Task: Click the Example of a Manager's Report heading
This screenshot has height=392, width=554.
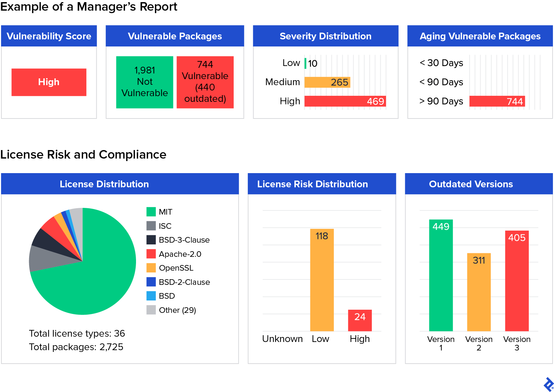Action: coord(89,7)
